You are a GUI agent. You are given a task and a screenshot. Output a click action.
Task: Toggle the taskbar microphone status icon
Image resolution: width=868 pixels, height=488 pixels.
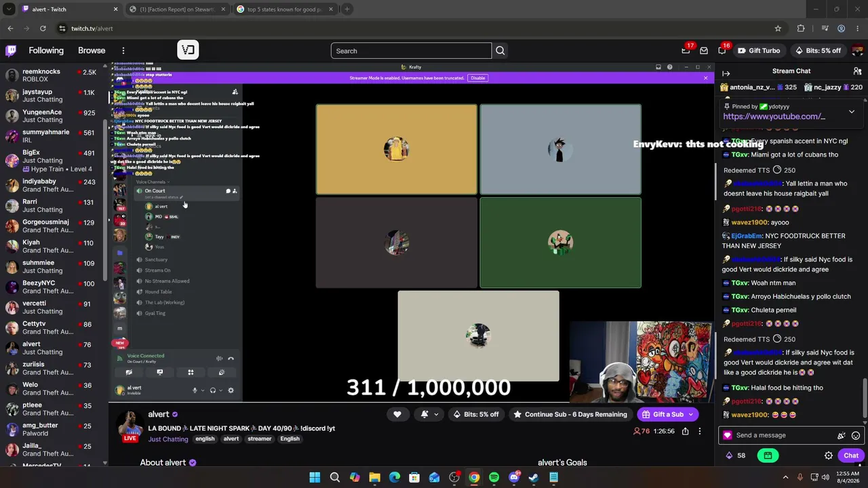pos(800,477)
